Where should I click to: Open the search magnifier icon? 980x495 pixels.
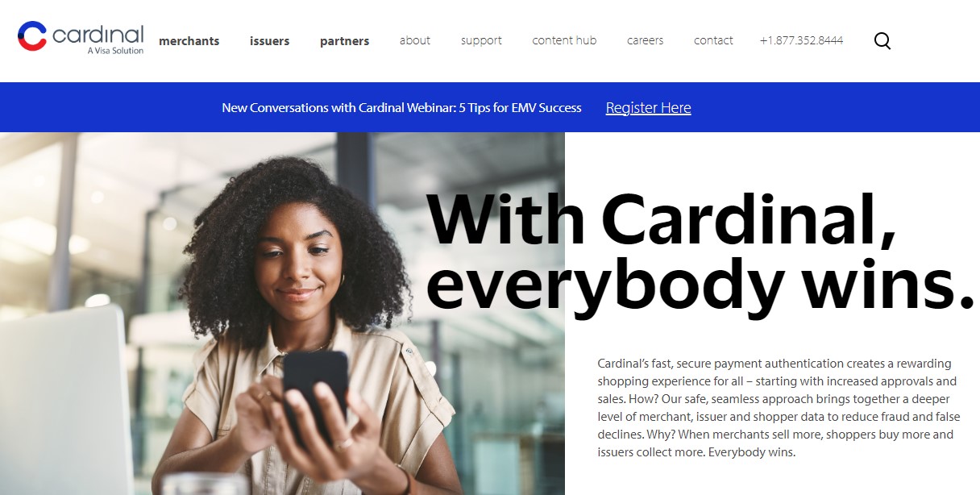coord(882,41)
